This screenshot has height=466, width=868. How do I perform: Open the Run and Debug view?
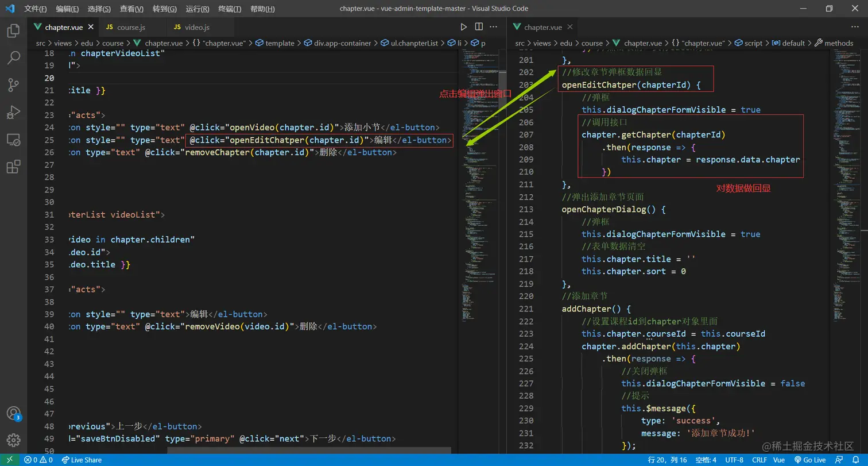click(x=13, y=112)
